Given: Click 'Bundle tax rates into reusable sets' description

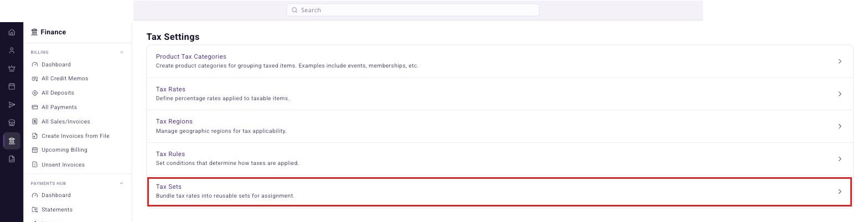Looking at the screenshot, I should 225,196.
